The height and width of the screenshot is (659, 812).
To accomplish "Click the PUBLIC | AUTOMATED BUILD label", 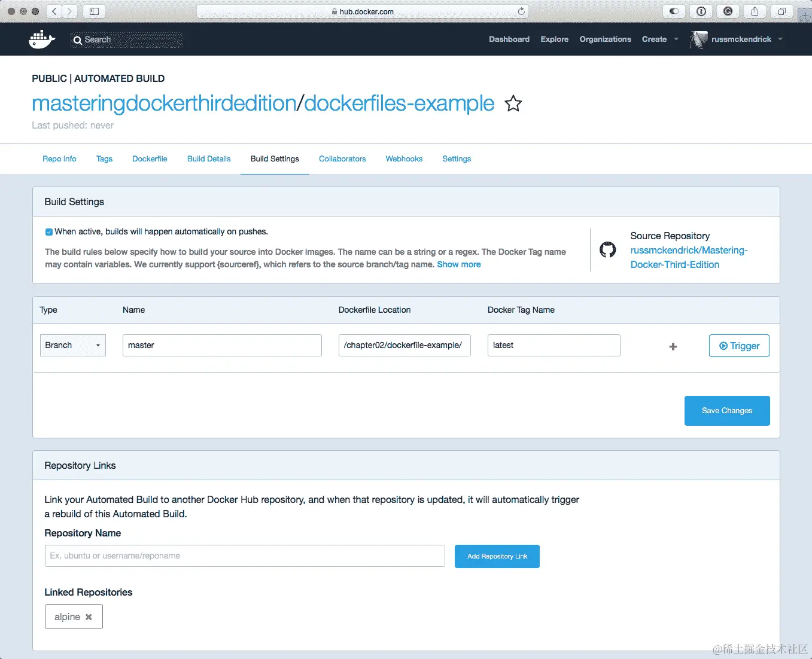I will pos(98,78).
